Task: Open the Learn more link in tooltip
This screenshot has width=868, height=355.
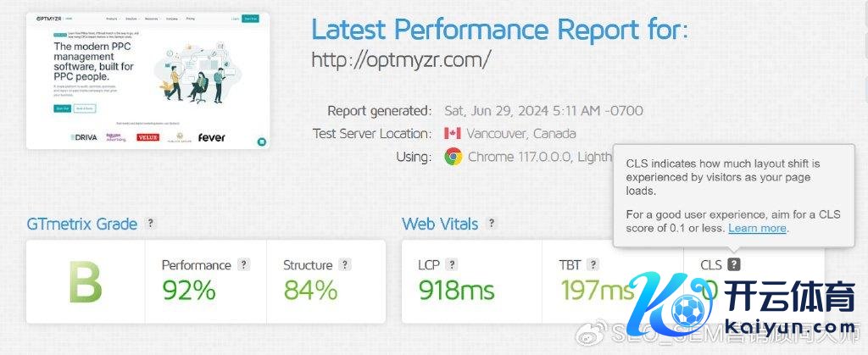Action: pos(758,228)
